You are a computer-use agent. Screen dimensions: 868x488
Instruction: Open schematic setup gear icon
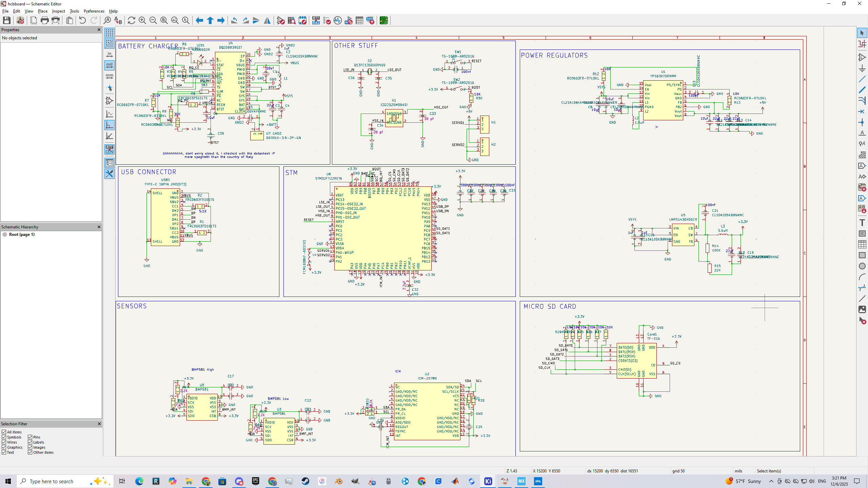click(20, 21)
